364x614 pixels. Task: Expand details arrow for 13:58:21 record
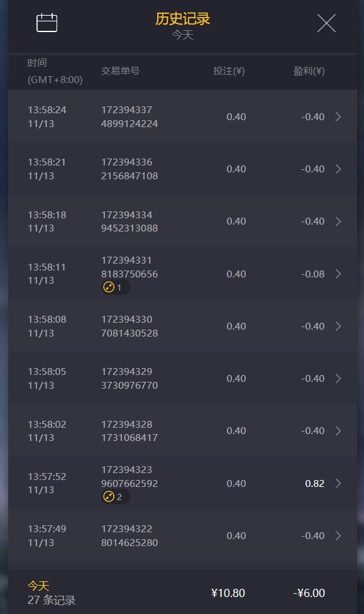coord(338,169)
